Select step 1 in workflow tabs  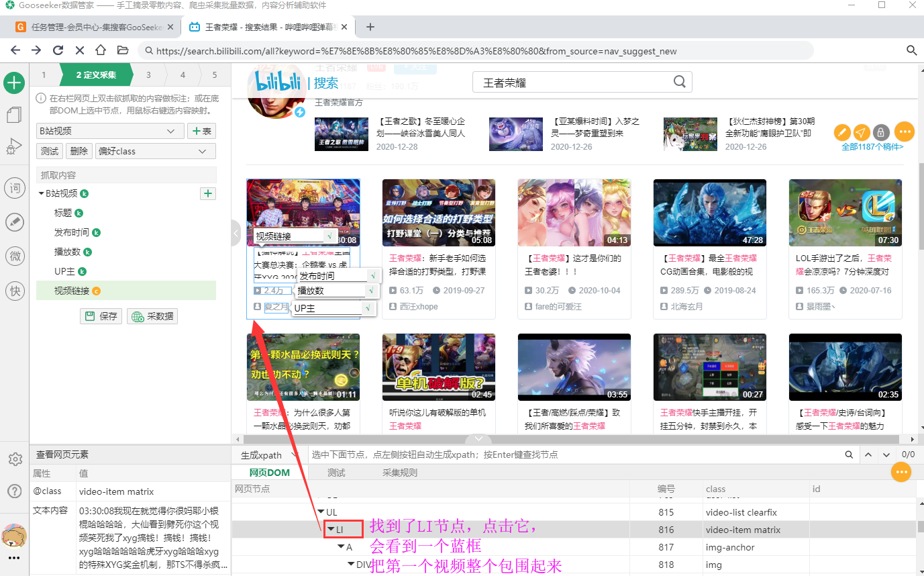pos(44,75)
